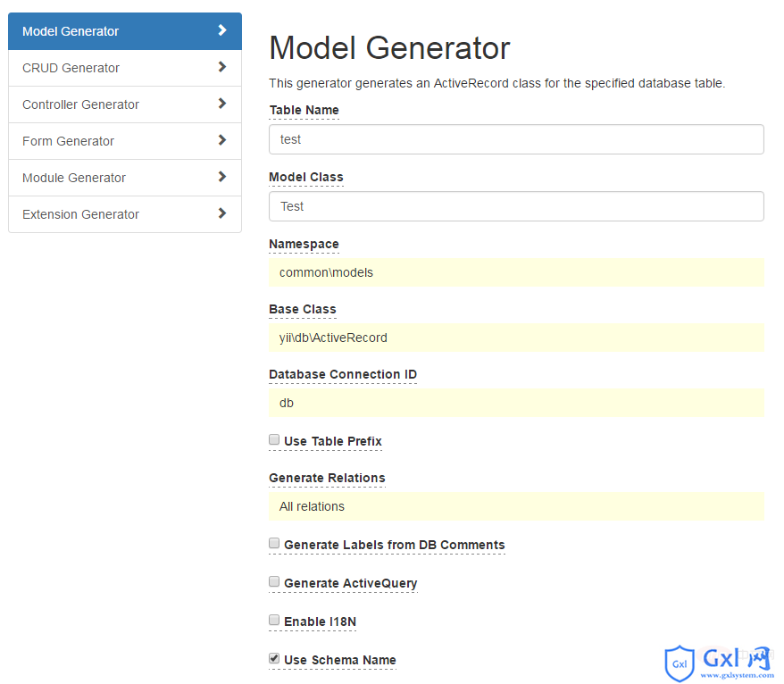Click the chevron arrow next to CRUD Generator
The height and width of the screenshot is (684, 784).
point(222,67)
